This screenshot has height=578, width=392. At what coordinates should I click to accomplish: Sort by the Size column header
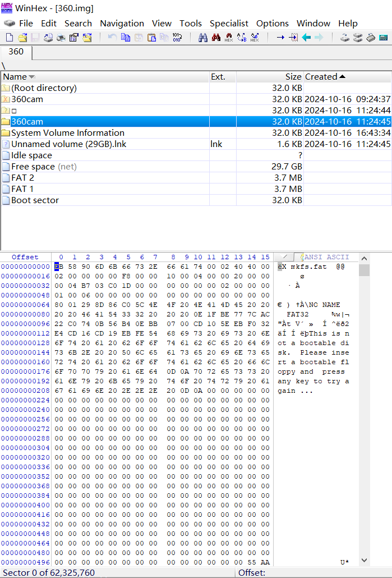click(270, 77)
